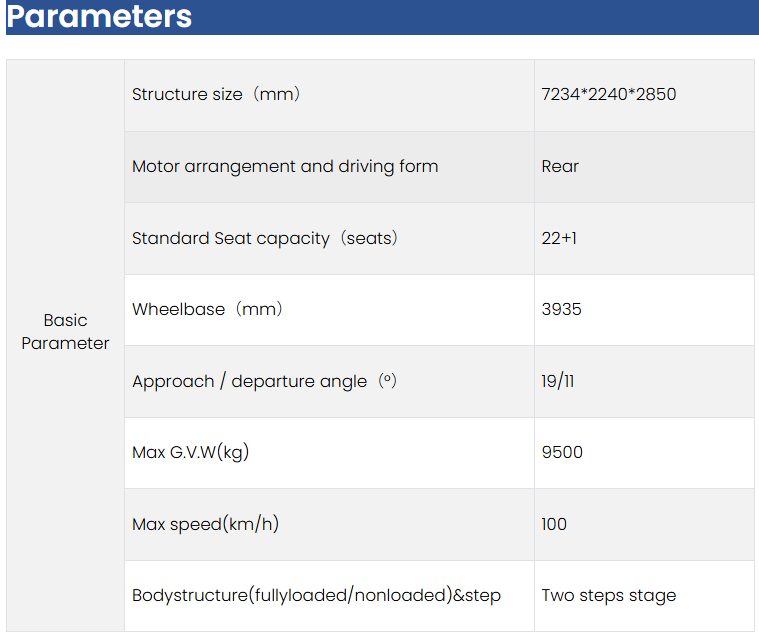Select the 7234*2240*2850 value cell

coord(608,95)
